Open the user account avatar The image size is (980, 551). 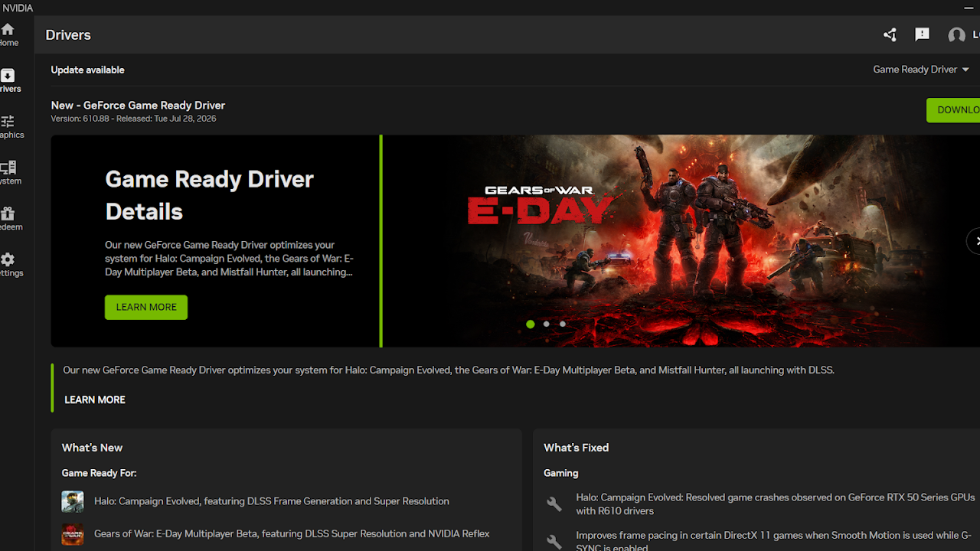click(x=956, y=35)
